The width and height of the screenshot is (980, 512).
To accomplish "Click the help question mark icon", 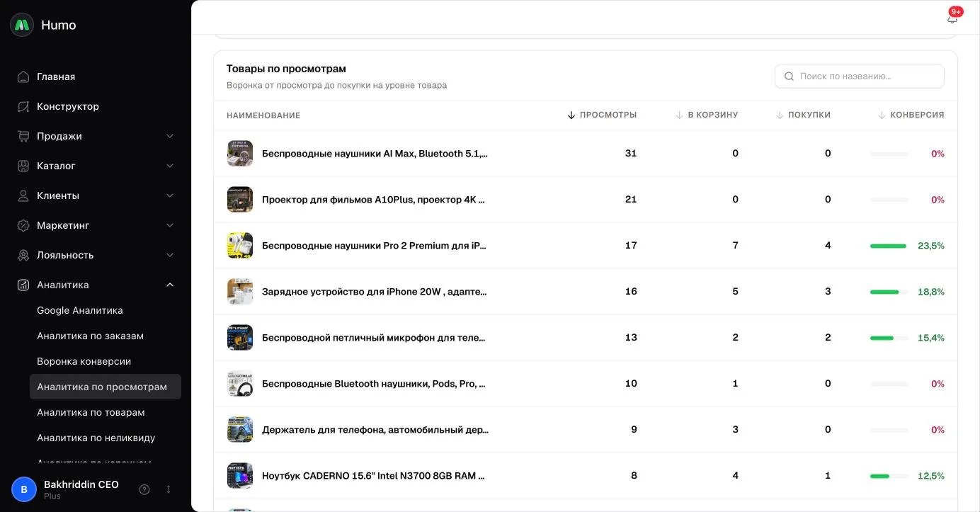I will pos(144,489).
